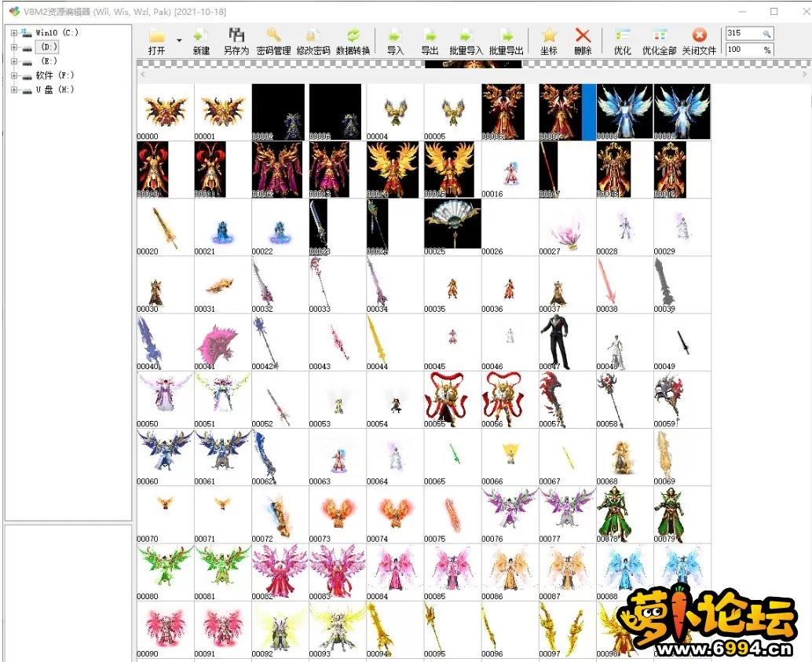
Task: Click the search field containing 315
Action: click(749, 33)
